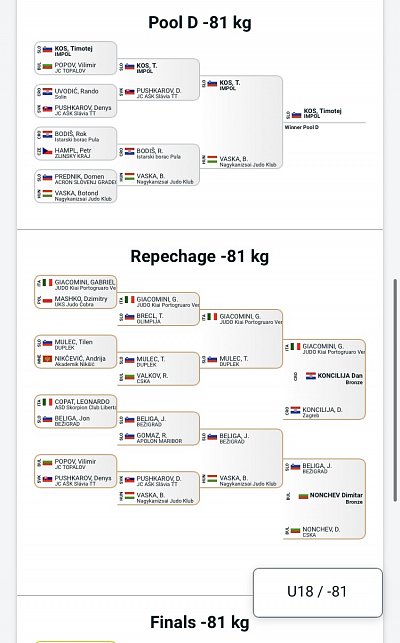Image resolution: width=400 pixels, height=643 pixels.
Task: Click Bulgarian flag next to NONCHEV Dimitar Bronze
Action: coord(303,496)
